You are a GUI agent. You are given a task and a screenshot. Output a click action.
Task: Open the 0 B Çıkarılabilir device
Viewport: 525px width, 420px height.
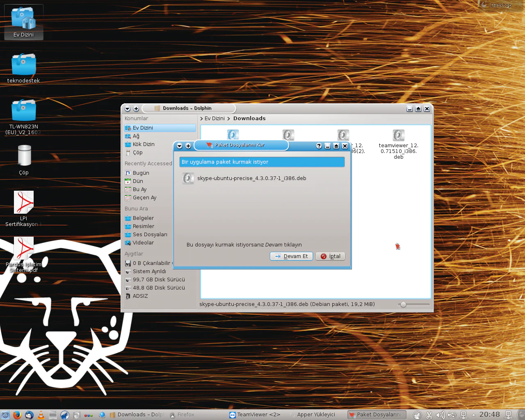click(x=148, y=263)
